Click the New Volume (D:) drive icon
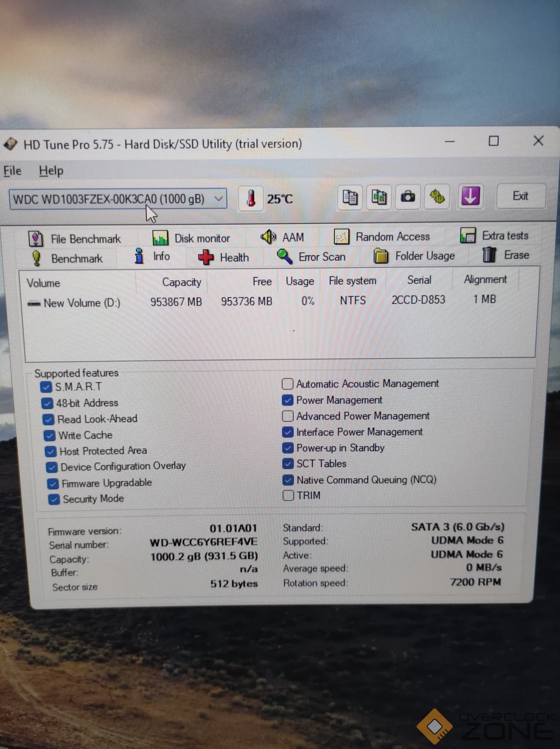This screenshot has width=560, height=749. (x=34, y=304)
